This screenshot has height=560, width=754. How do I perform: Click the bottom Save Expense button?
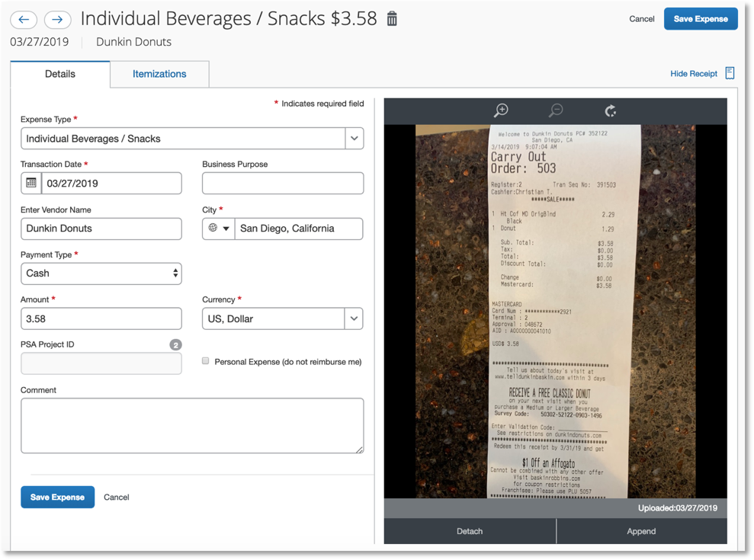click(57, 497)
